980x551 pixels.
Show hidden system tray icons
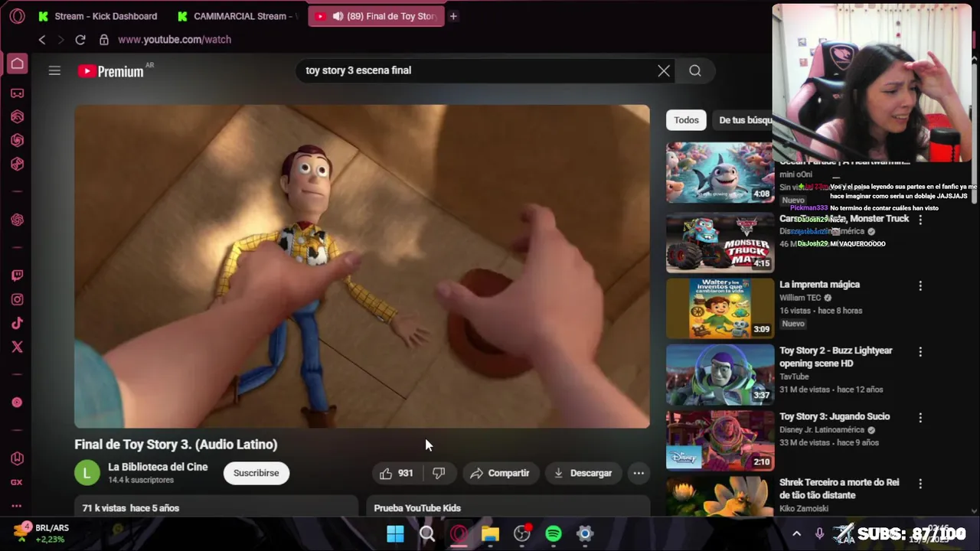[796, 534]
